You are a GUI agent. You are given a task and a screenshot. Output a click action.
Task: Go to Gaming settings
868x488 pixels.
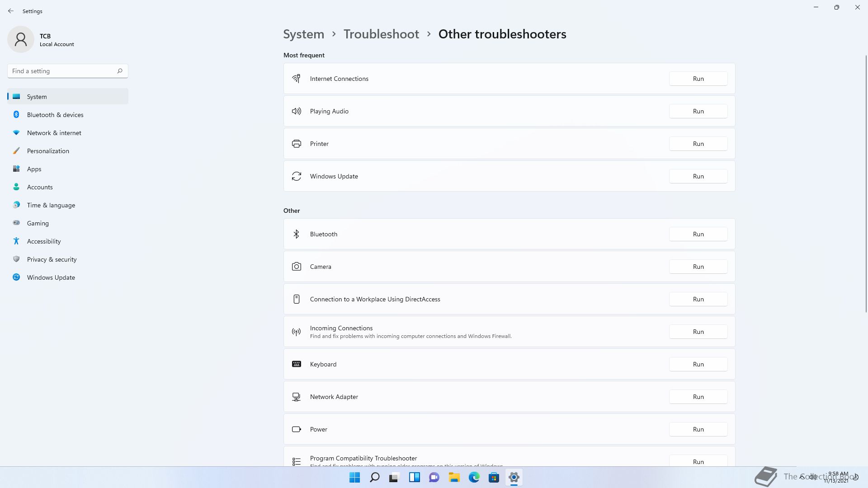[68, 223]
